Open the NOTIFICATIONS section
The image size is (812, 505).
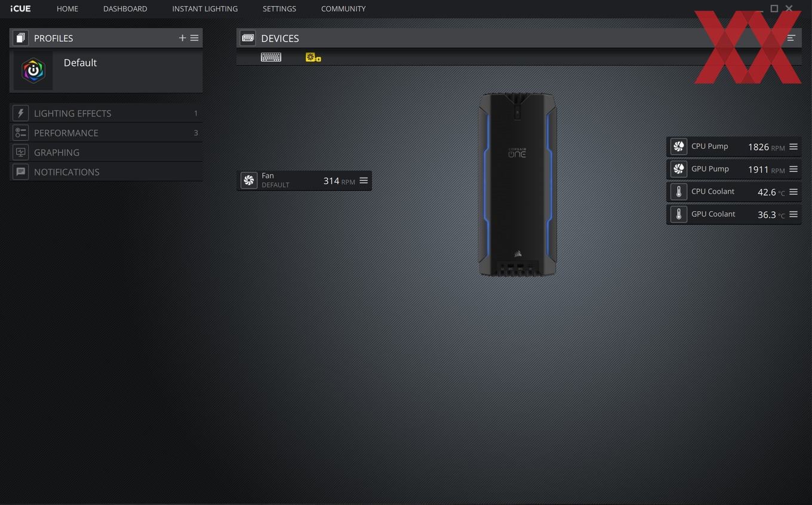click(x=106, y=172)
